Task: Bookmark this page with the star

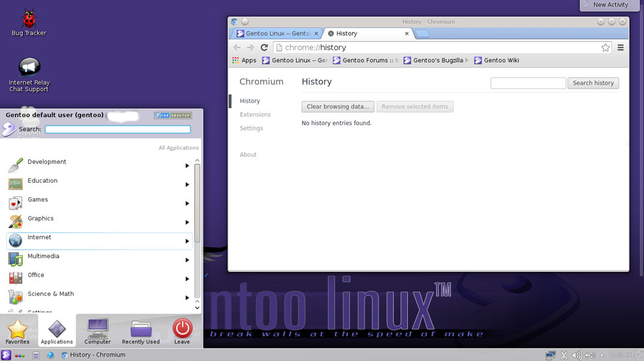Action: [x=606, y=47]
